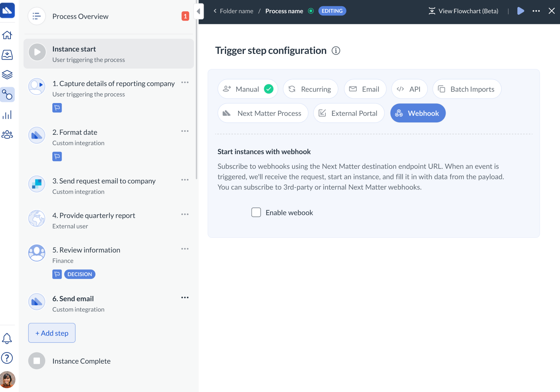Select the processes workflow sidebar icon
The image size is (560, 392).
(7, 95)
